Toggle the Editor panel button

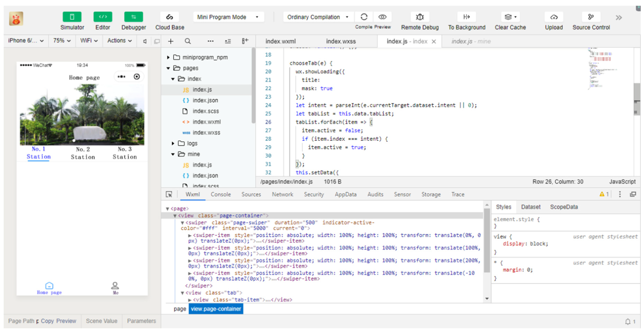point(103,17)
